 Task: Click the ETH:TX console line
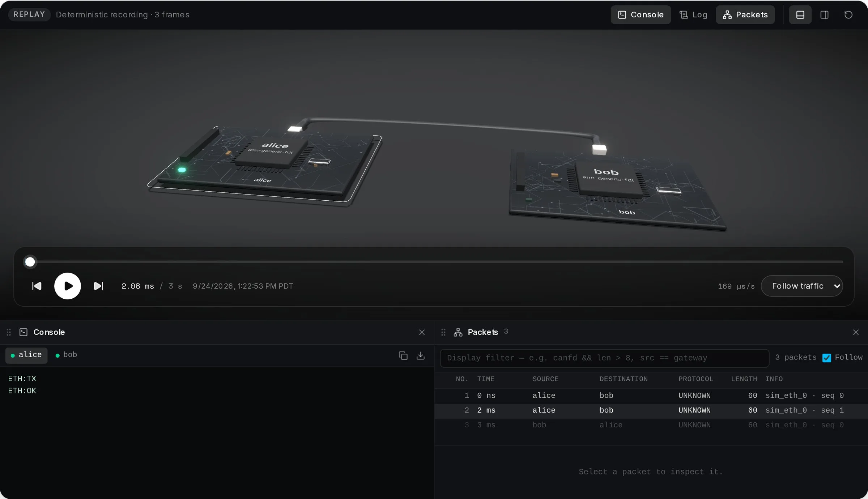pos(22,379)
